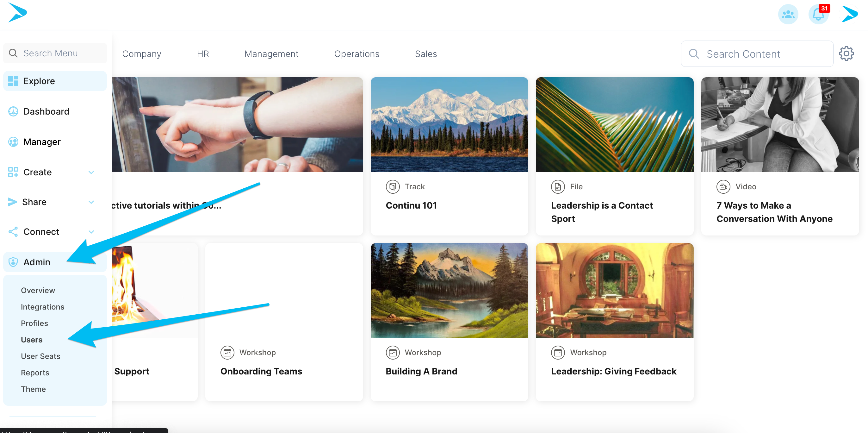
Task: Expand the Connect menu chevron
Action: click(91, 232)
